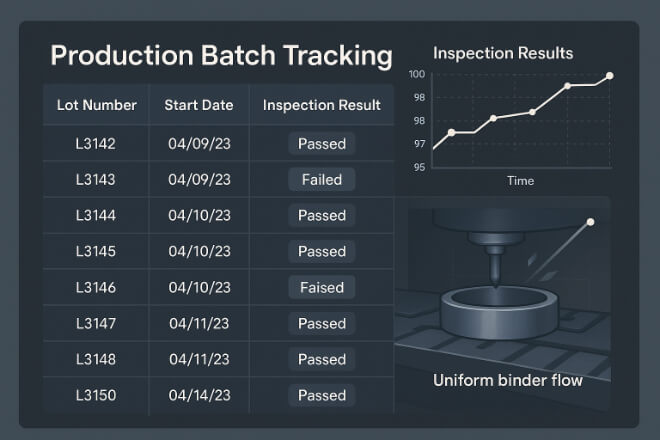The width and height of the screenshot is (660, 440).
Task: Open lot L3145 row entry
Action: click(96, 252)
